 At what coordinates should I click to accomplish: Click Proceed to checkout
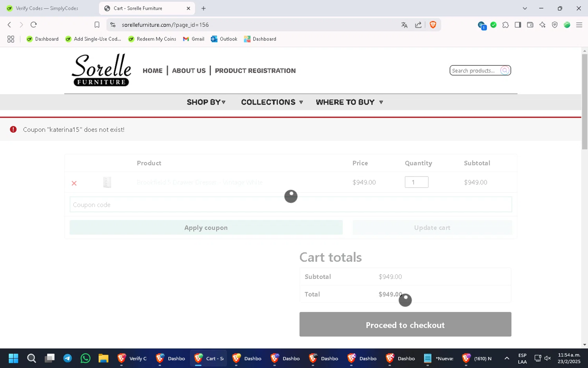[405, 324]
